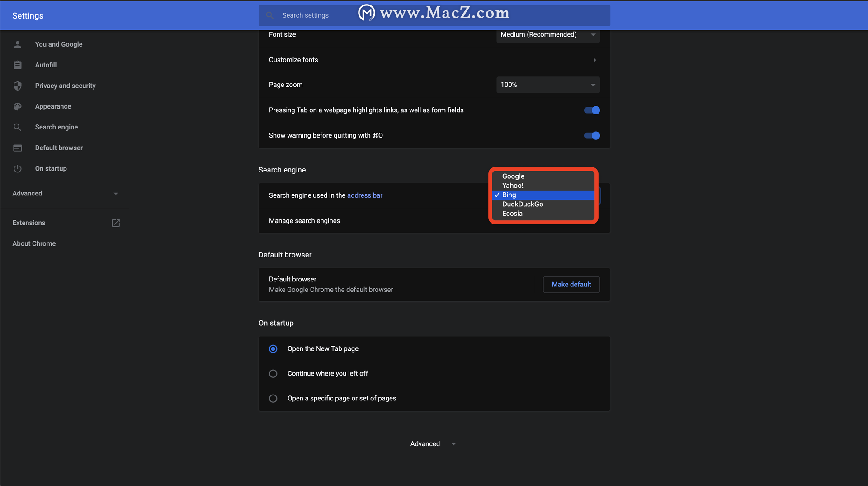Select Continue where you left off radio

(273, 374)
